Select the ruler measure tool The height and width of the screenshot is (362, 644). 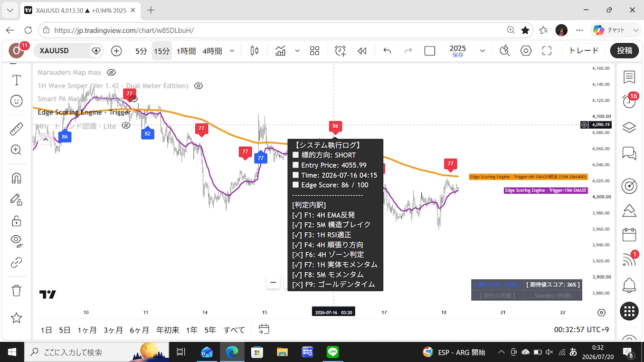coord(16,129)
